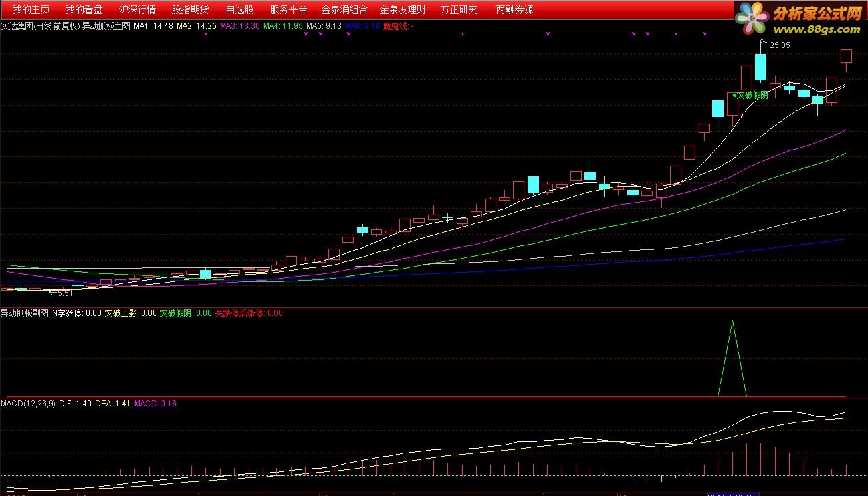Click the 25.05 high price label
Viewport: 868px width, 496px height.
pos(780,45)
